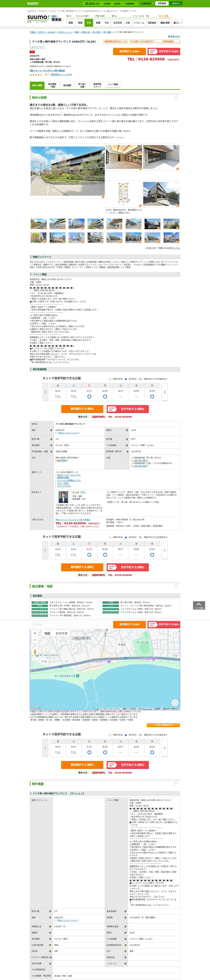Click help icon beside 所在階/構造・階建 row
The image size is (210, 980).
point(51,452)
